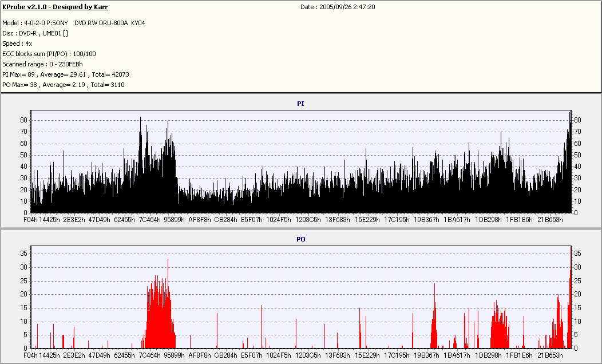This screenshot has height=364, width=602.
Task: Click F04h label under PI chart
Action: pyautogui.click(x=31, y=220)
